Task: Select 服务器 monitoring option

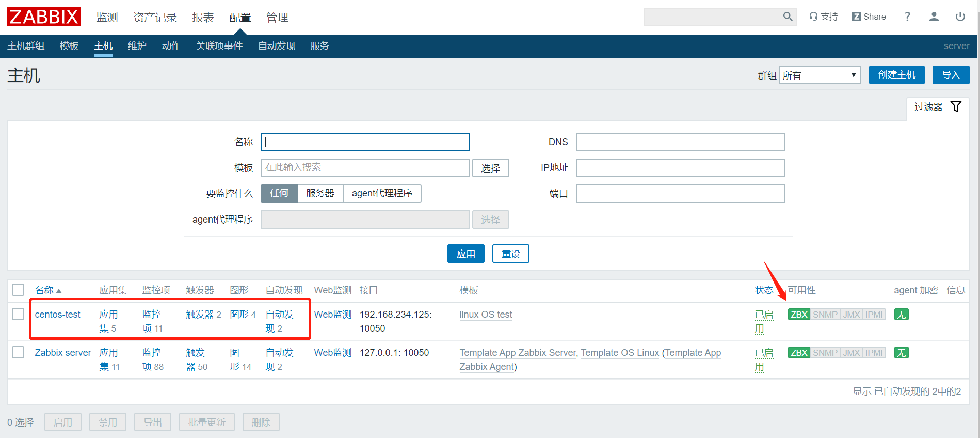Action: [x=320, y=193]
